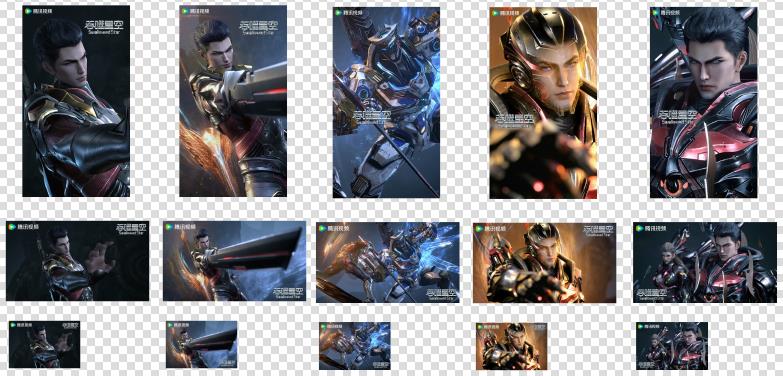Image resolution: width=783 pixels, height=376 pixels.
Task: Select the medium landscape image of the mecha with blue lightning
Action: [388, 263]
